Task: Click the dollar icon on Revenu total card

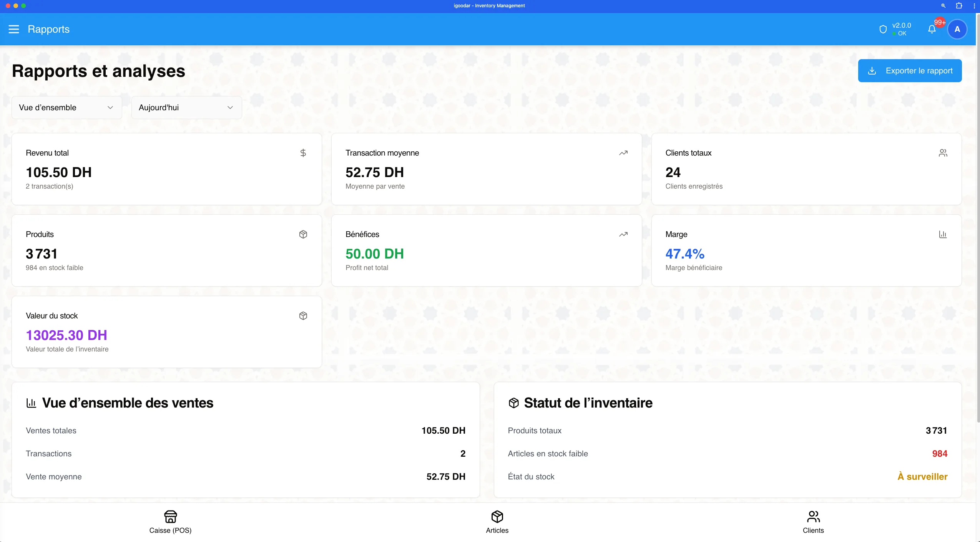Action: click(303, 152)
